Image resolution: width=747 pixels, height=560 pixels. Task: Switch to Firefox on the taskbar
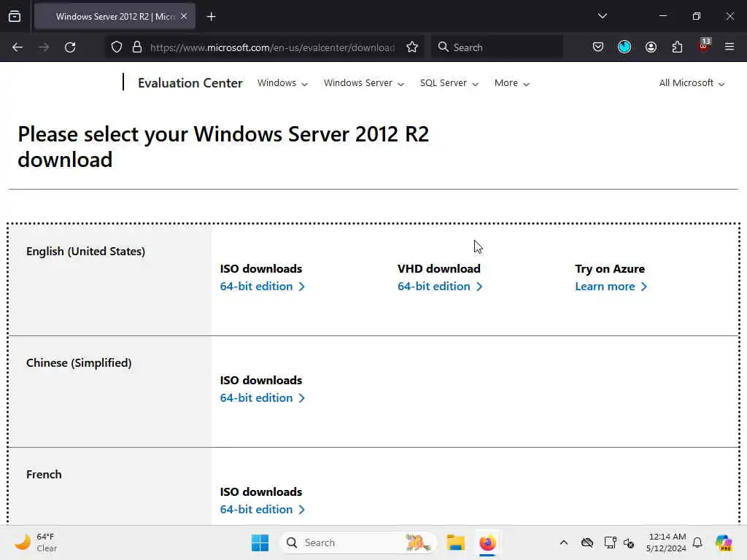pyautogui.click(x=487, y=542)
